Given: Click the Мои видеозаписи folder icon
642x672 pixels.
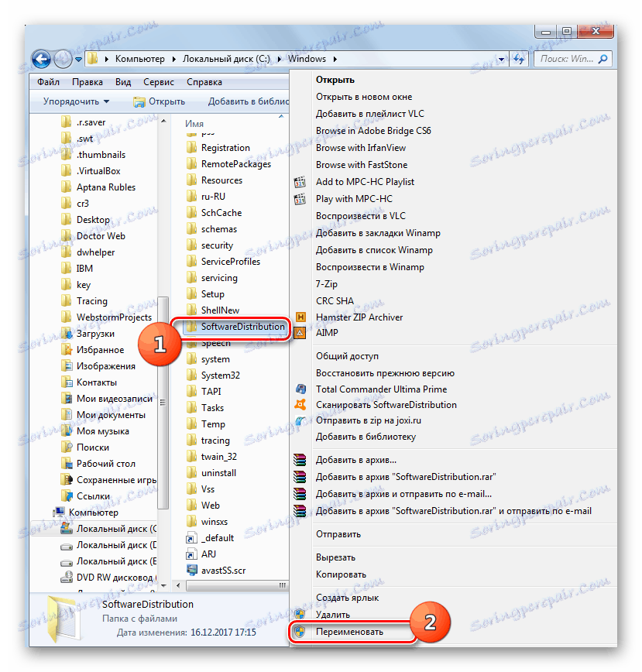Looking at the screenshot, I should [67, 399].
